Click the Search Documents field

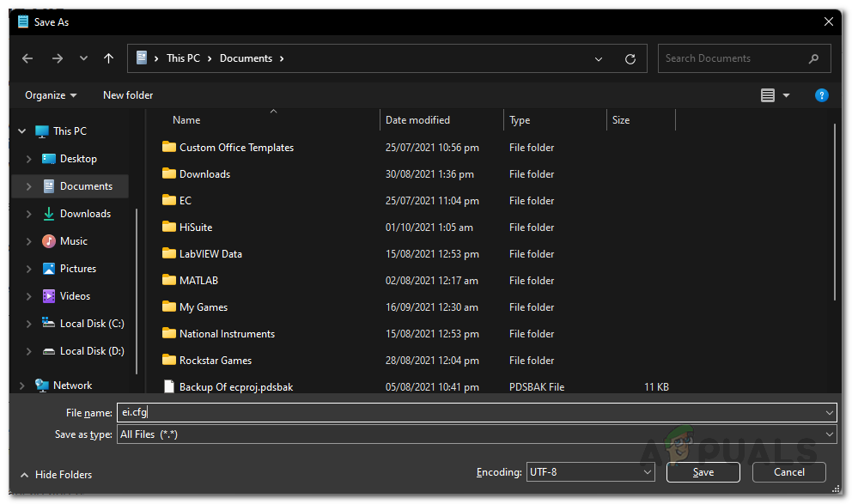tap(734, 58)
